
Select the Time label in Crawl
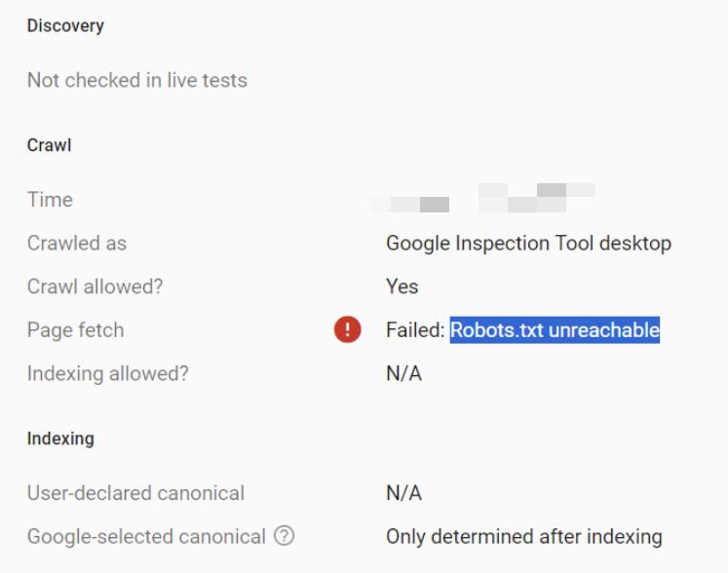pos(50,200)
